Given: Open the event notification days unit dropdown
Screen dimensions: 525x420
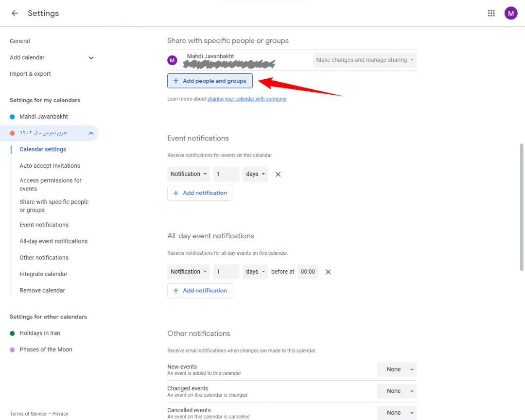Looking at the screenshot, I should [x=256, y=174].
